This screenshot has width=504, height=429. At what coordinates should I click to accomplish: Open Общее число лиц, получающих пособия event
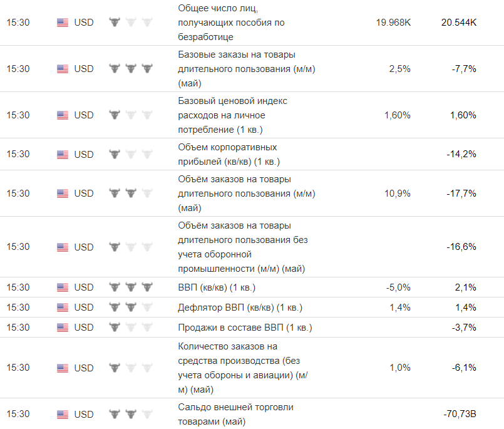click(231, 23)
